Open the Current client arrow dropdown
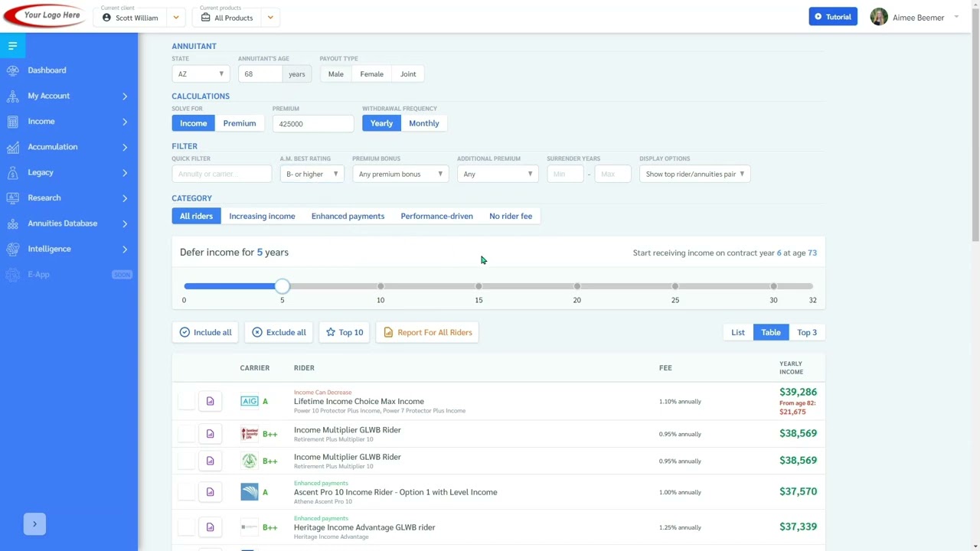Screen dimensions: 980x551 click(176, 18)
